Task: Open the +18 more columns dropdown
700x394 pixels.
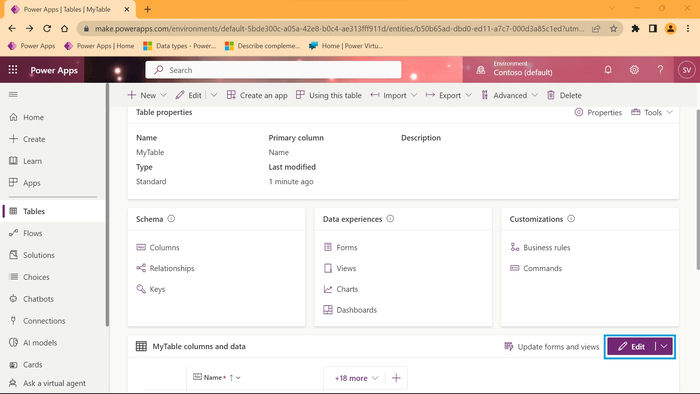Action: pos(357,378)
